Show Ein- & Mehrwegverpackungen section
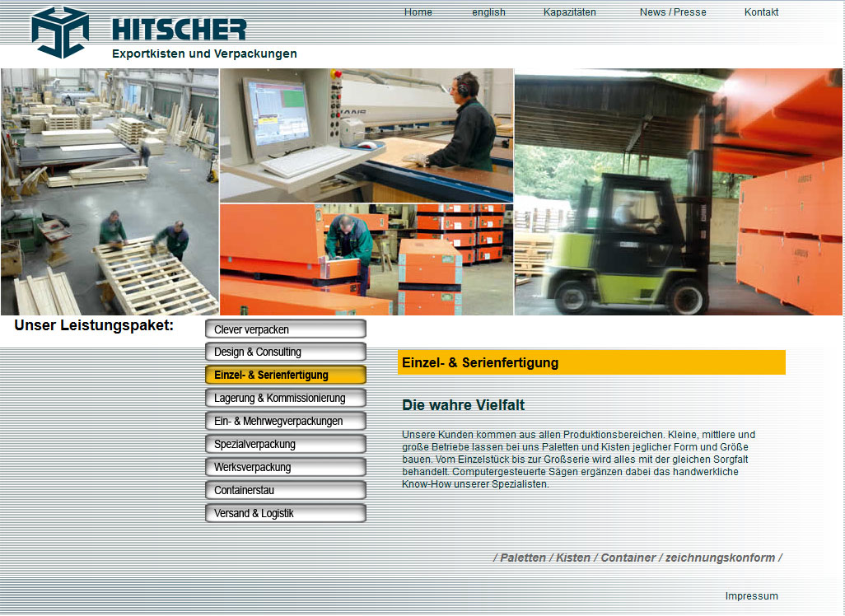 point(286,422)
